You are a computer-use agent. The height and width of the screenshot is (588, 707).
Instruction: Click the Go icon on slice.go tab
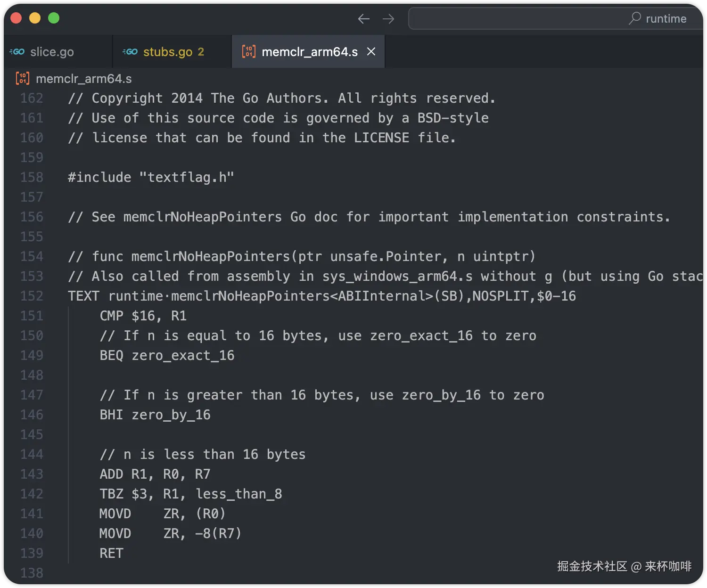tap(17, 52)
